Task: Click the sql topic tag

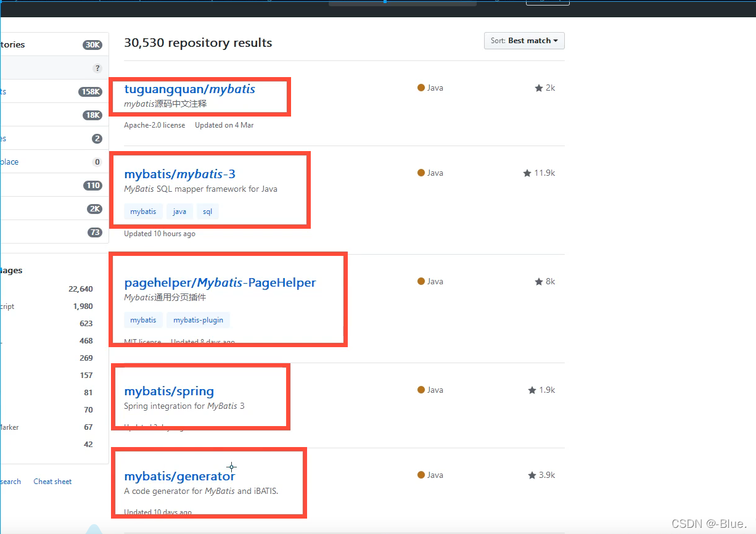Action: [x=207, y=212]
